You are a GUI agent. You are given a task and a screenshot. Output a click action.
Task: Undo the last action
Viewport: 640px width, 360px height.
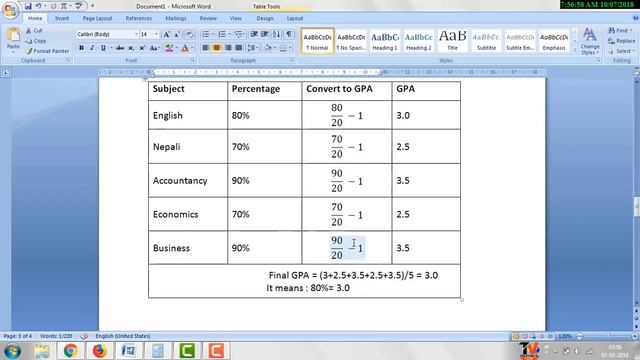(38, 6)
